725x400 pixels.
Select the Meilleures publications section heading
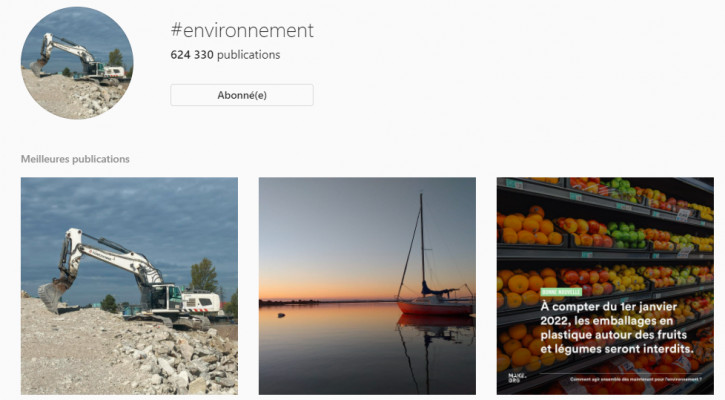(75, 159)
